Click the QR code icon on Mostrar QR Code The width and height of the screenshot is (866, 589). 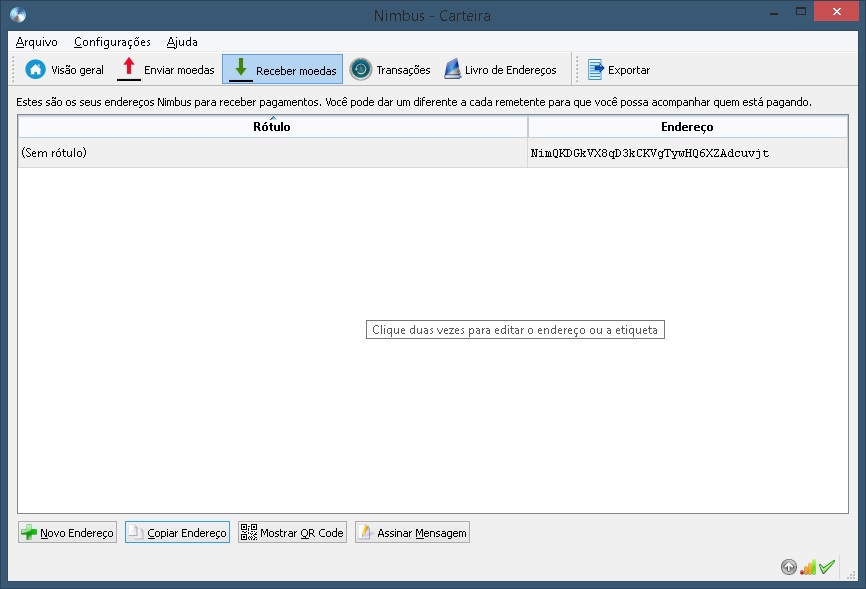(x=249, y=532)
